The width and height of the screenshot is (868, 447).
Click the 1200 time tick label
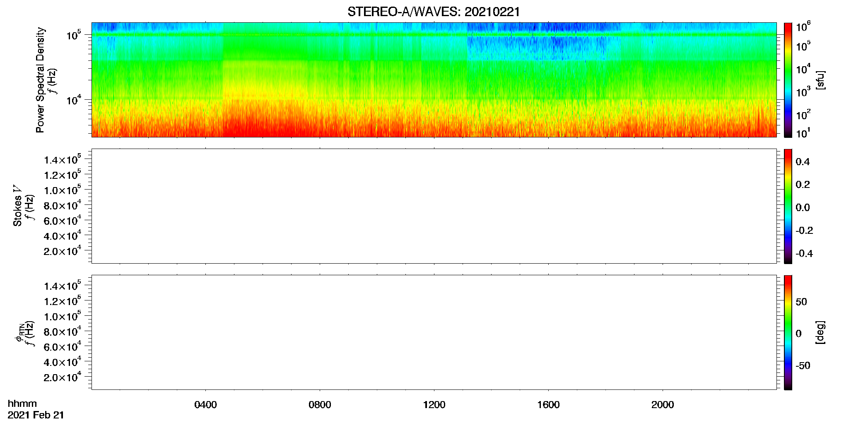(x=434, y=405)
